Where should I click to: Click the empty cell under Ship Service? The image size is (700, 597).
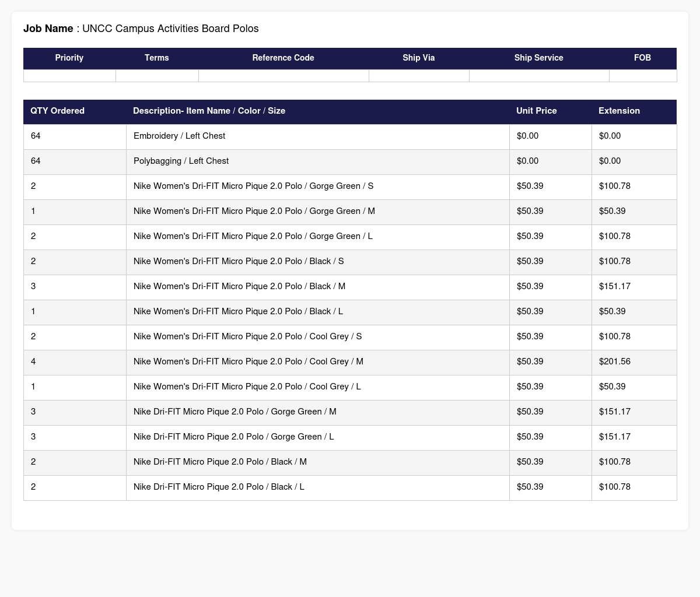tap(539, 76)
